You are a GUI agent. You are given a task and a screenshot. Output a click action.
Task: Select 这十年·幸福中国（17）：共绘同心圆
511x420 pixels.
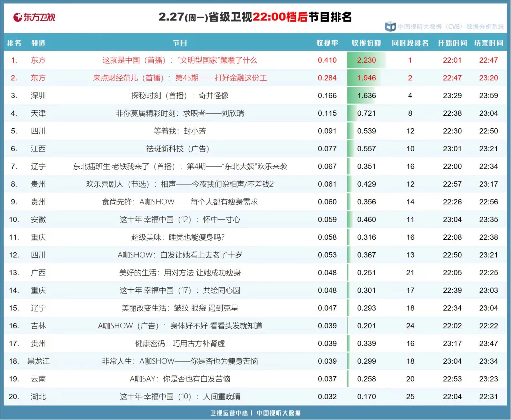(180, 290)
